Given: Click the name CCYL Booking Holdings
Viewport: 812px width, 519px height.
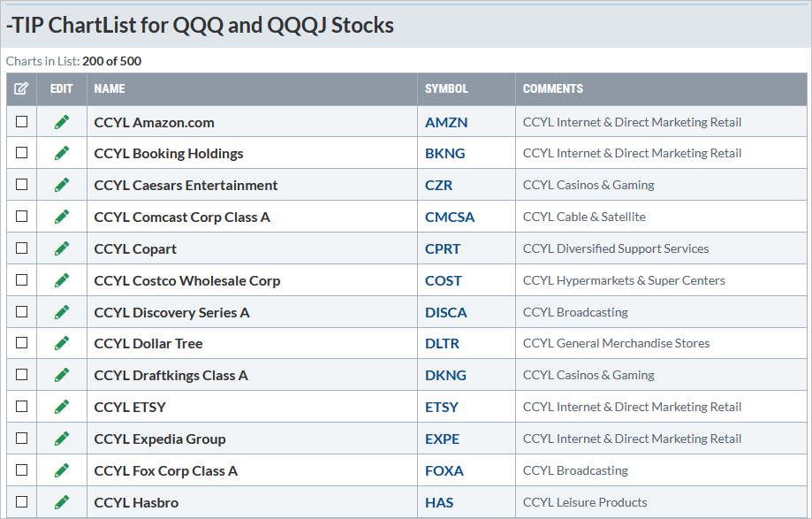Looking at the screenshot, I should (x=168, y=154).
